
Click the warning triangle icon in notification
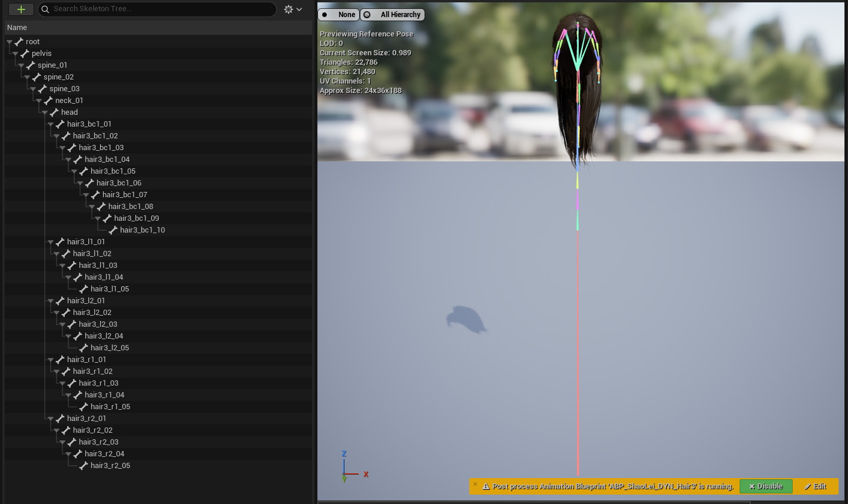(x=486, y=487)
